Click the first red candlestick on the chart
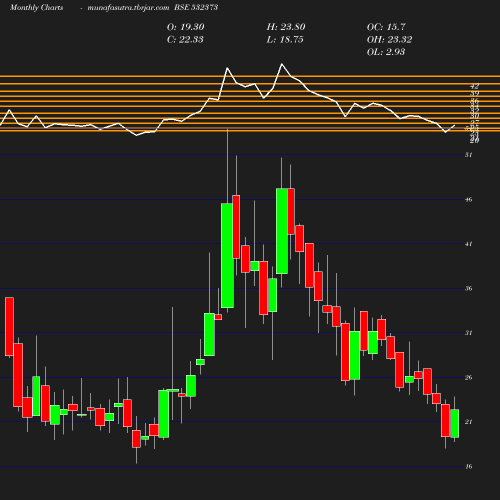This screenshot has height=500, width=500. pyautogui.click(x=9, y=326)
